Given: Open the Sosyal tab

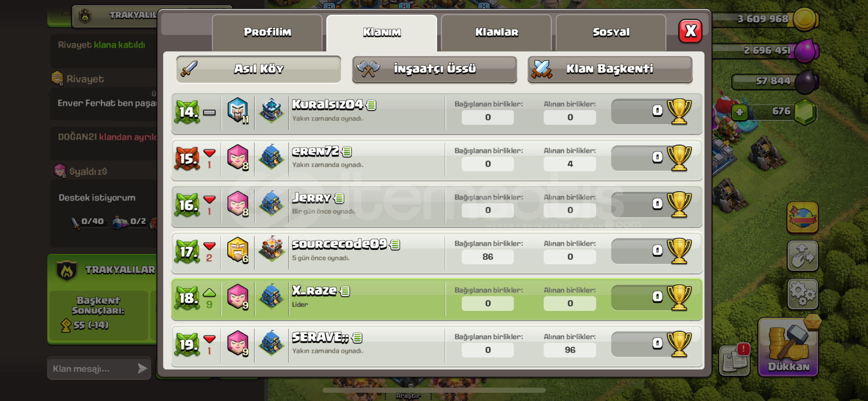Looking at the screenshot, I should click(611, 32).
